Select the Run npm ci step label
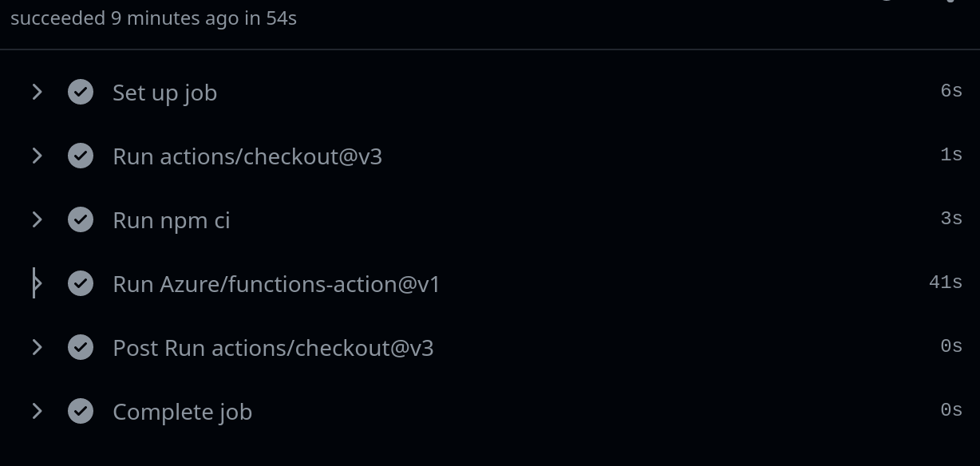Screen dimensions: 980x466 [171, 220]
